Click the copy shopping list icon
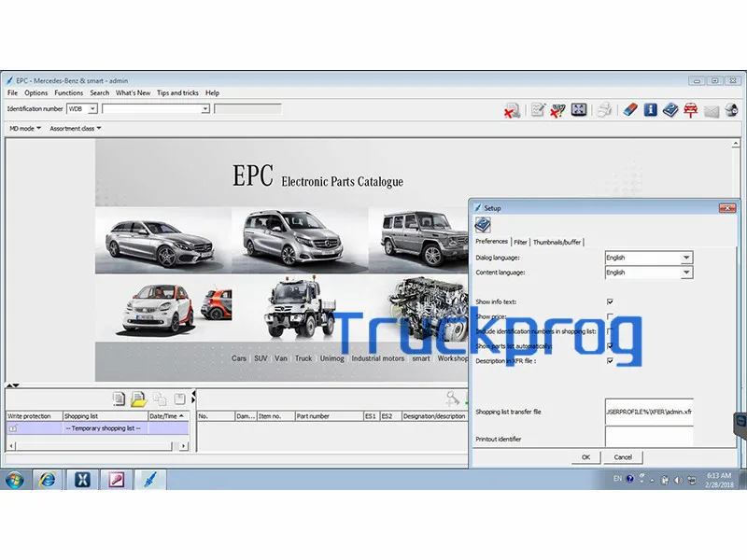The image size is (747, 560). (x=159, y=399)
